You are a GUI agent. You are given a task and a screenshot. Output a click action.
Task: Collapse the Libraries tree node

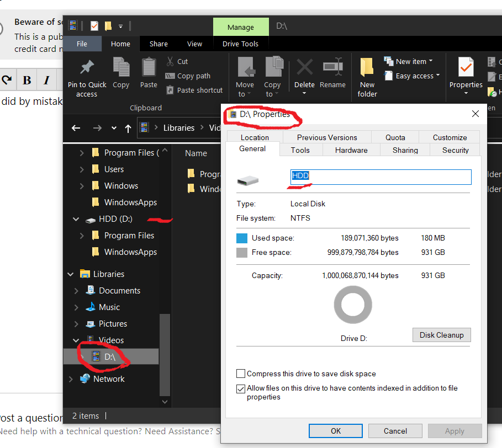pyautogui.click(x=71, y=274)
